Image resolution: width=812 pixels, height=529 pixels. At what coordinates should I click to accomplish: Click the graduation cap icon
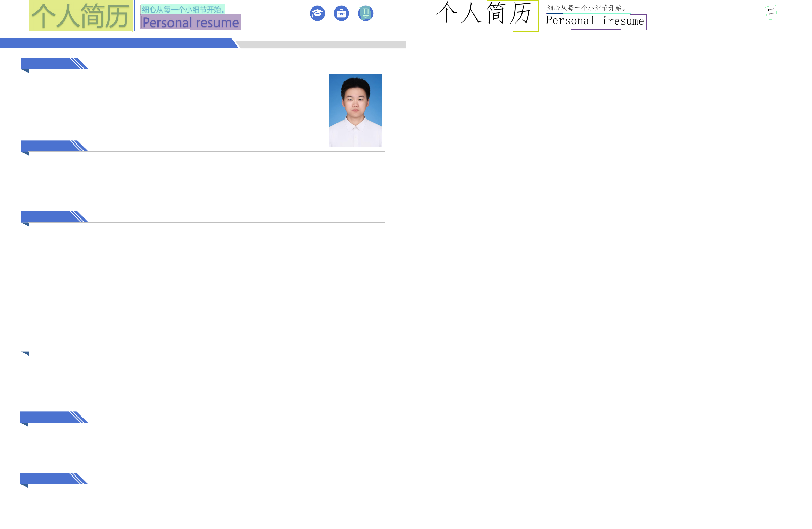(317, 14)
